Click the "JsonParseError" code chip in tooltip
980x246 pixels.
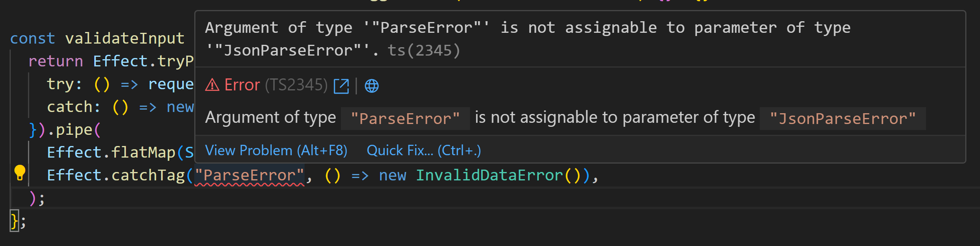[843, 119]
